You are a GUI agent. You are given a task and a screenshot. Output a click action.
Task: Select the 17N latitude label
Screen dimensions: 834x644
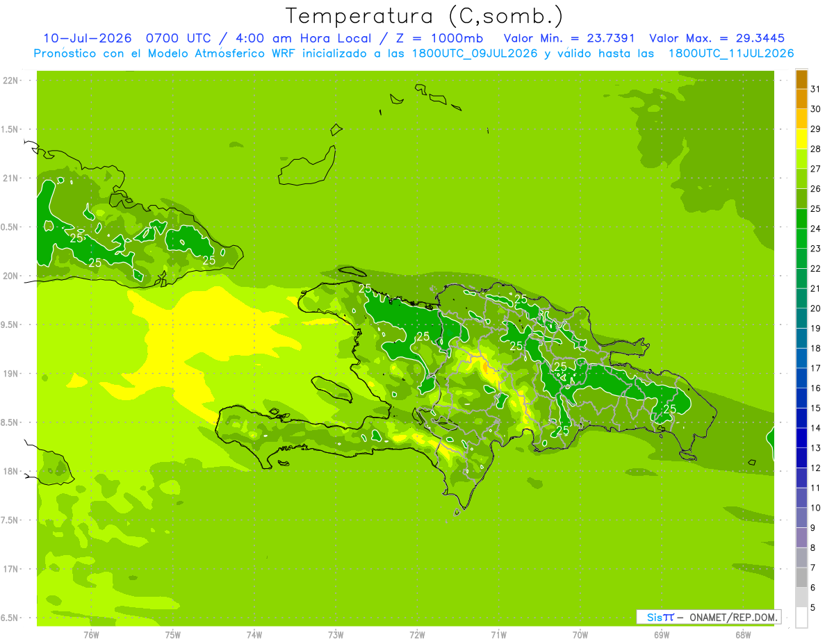coord(11,569)
